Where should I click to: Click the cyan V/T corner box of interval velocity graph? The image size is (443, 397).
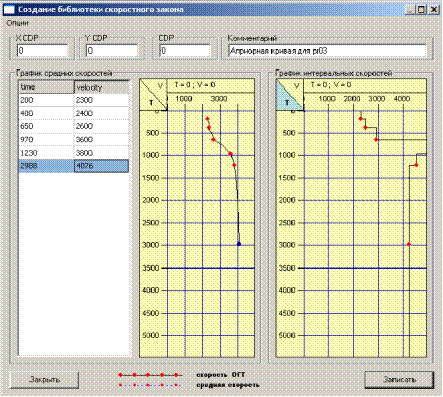pyautogui.click(x=290, y=95)
